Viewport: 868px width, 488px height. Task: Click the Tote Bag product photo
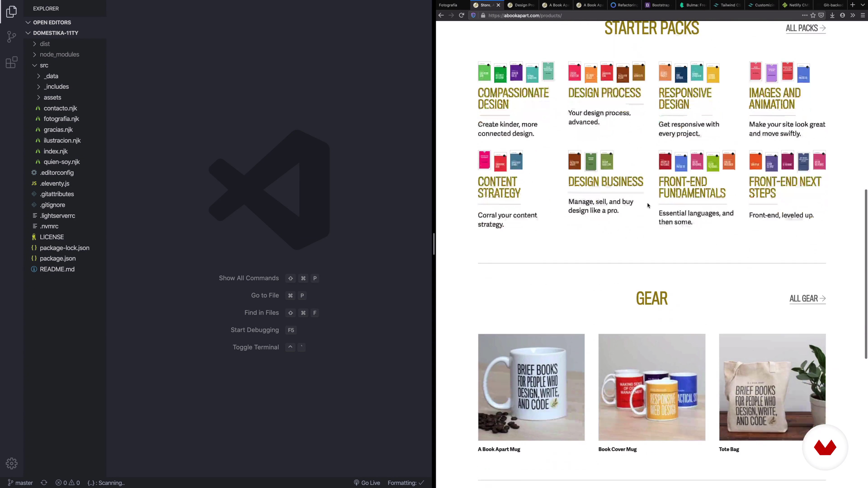tap(772, 387)
